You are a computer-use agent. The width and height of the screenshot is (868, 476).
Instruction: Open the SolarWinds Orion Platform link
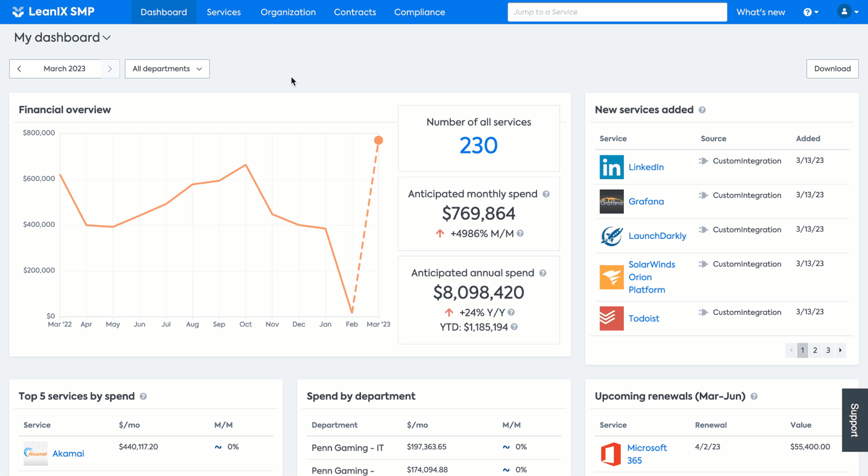point(652,277)
